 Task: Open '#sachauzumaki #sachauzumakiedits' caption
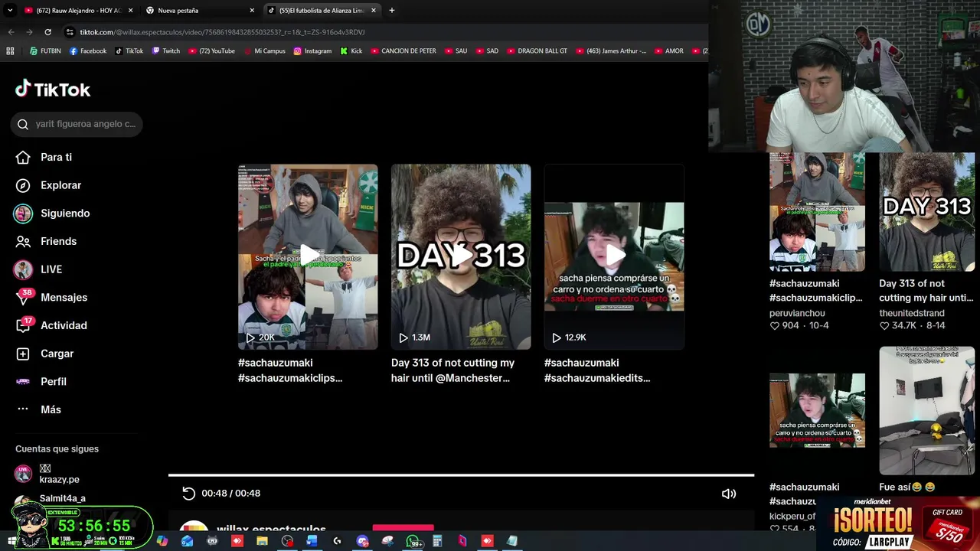point(597,370)
